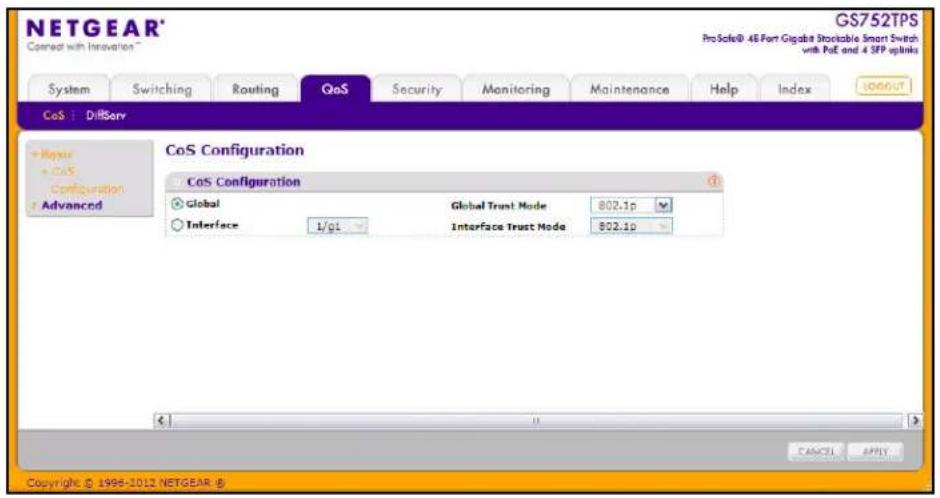Screen dimensions: 940x498
Task: Go to the Monitoring tab
Action: pos(516,89)
